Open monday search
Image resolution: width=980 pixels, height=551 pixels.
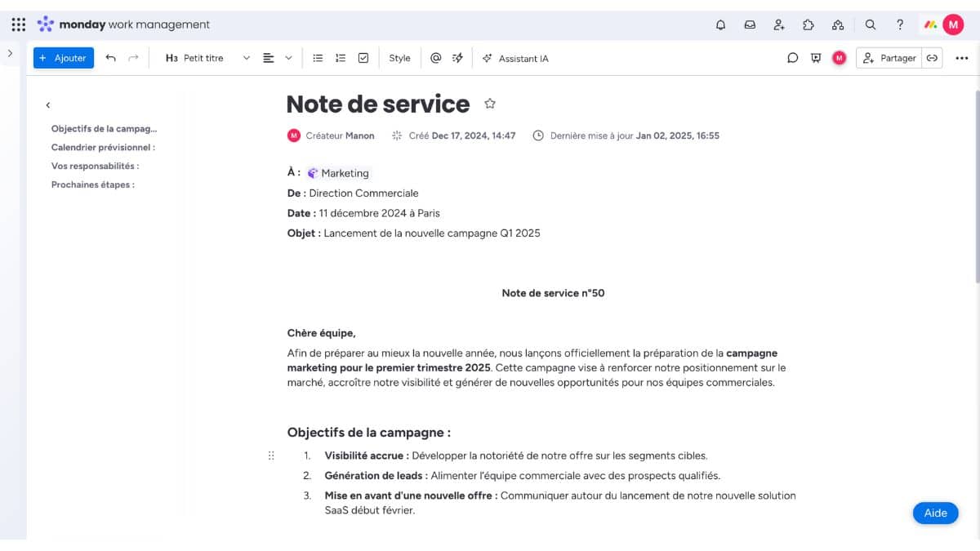click(x=871, y=24)
